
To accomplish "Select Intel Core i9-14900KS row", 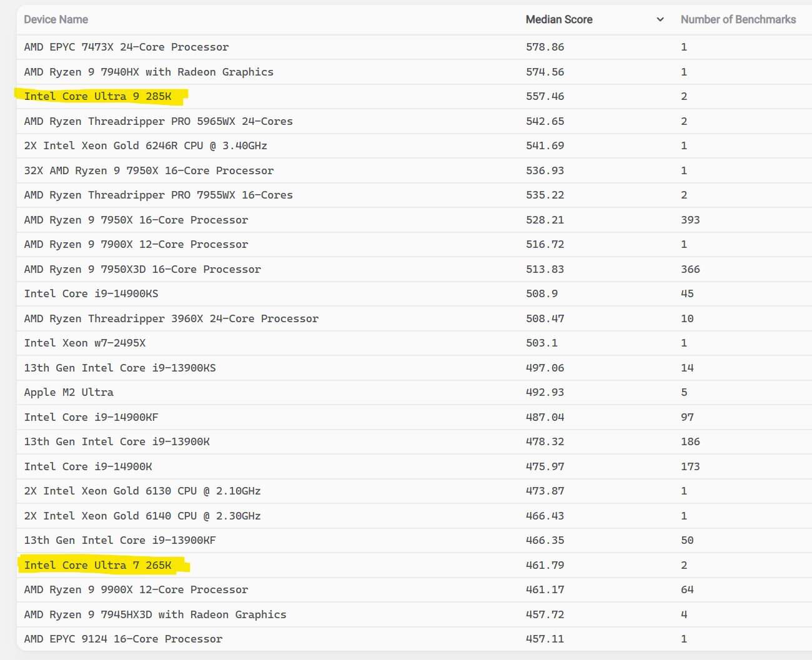I will [x=91, y=293].
